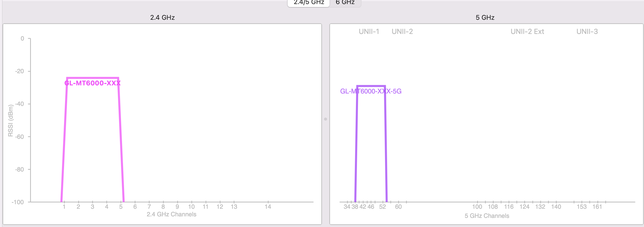Image resolution: width=644 pixels, height=227 pixels.
Task: Click channel 132 on the 5 GHz axis
Action: (x=540, y=207)
